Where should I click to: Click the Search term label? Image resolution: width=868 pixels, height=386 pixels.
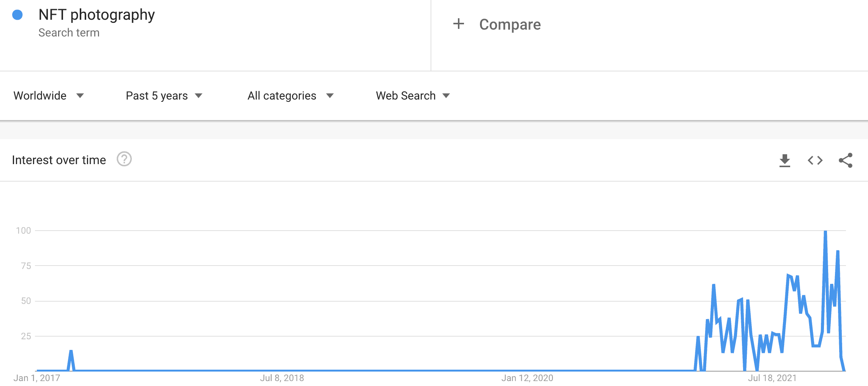tap(69, 33)
